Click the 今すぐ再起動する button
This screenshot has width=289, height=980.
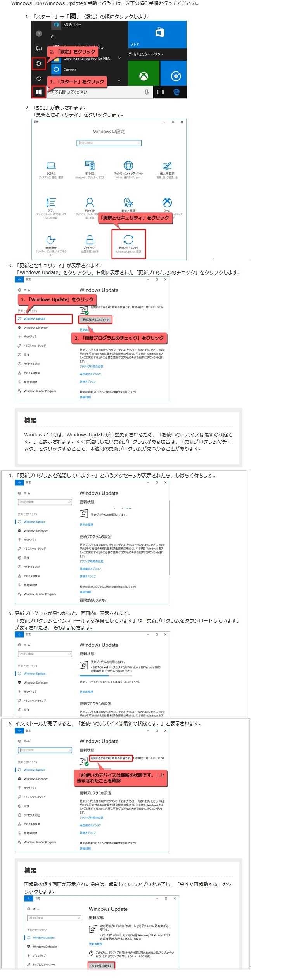(x=101, y=966)
